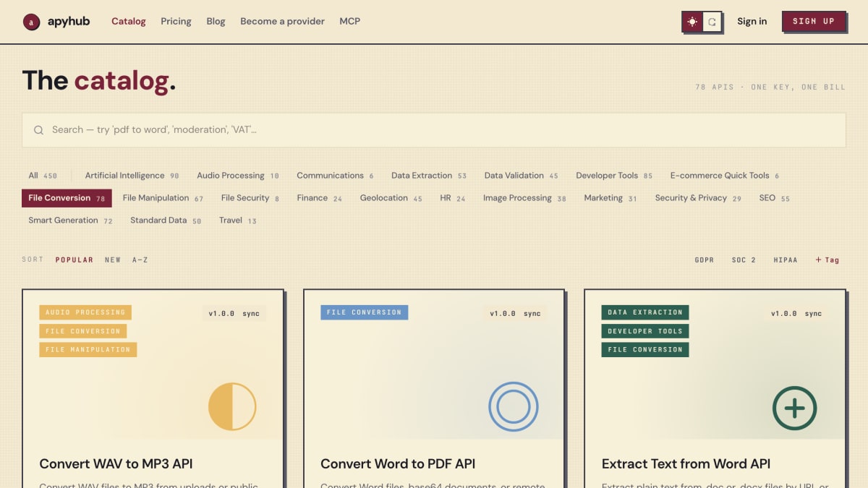Screen dimensions: 868x488
Task: Select the All category filter
Action: pos(43,176)
